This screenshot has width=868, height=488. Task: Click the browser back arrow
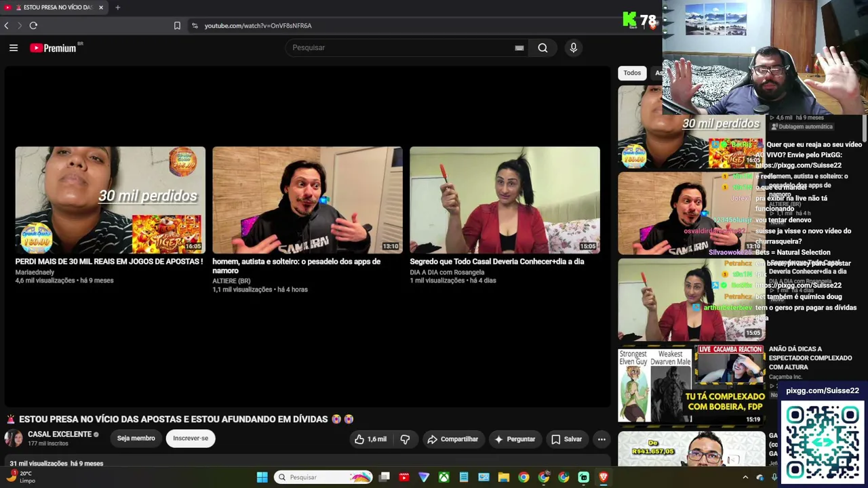coord(6,26)
